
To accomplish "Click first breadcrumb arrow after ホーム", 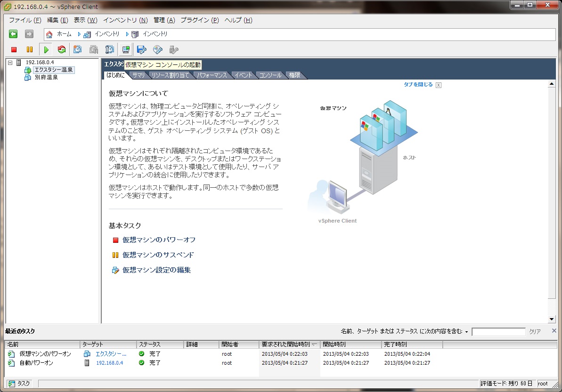I will (79, 34).
